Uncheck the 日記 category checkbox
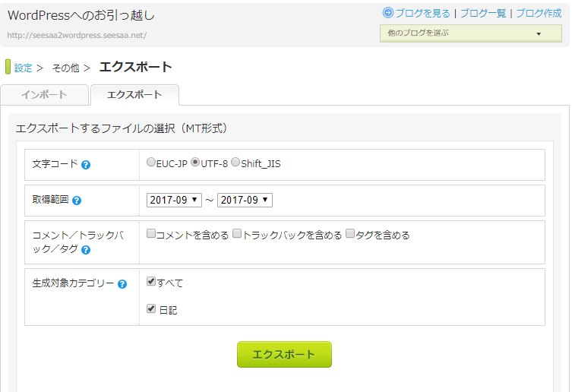The height and width of the screenshot is (392, 575). [x=151, y=309]
